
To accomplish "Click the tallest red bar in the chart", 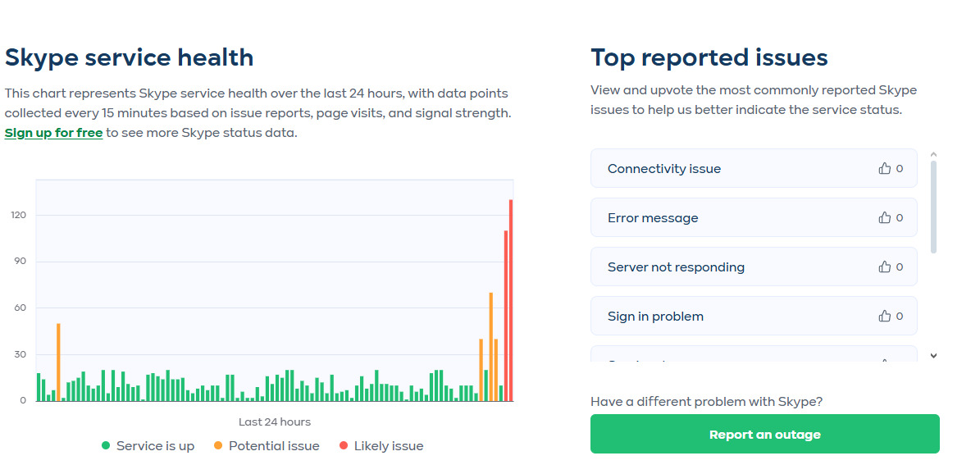I will [x=511, y=300].
